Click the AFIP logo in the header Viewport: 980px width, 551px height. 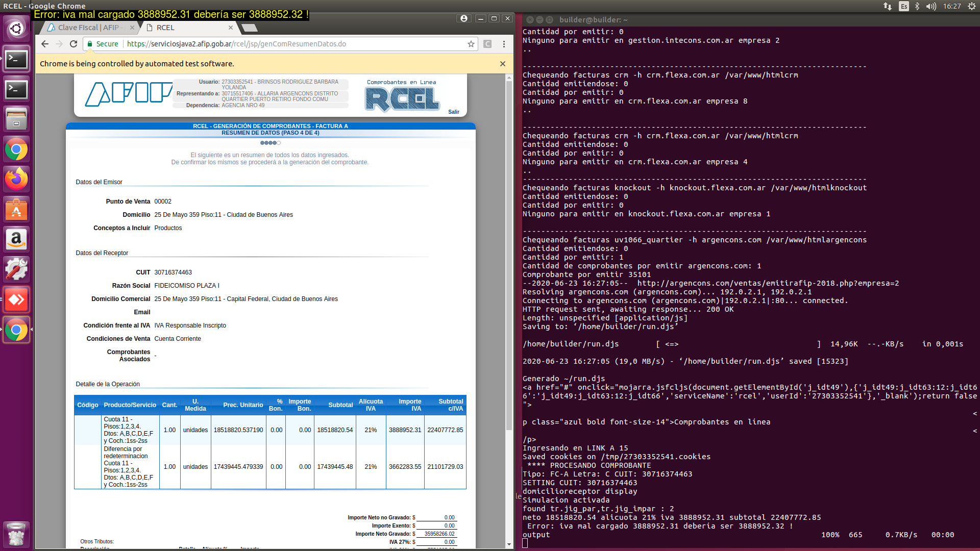(x=129, y=94)
